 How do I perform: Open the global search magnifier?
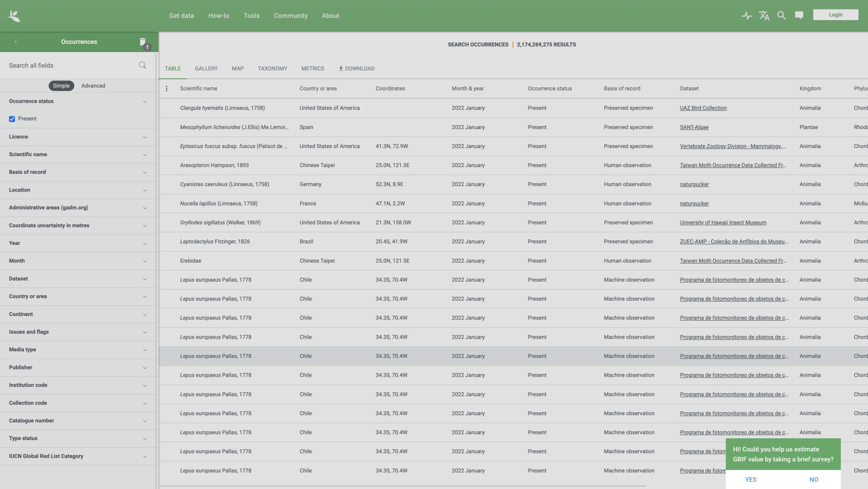tap(781, 15)
